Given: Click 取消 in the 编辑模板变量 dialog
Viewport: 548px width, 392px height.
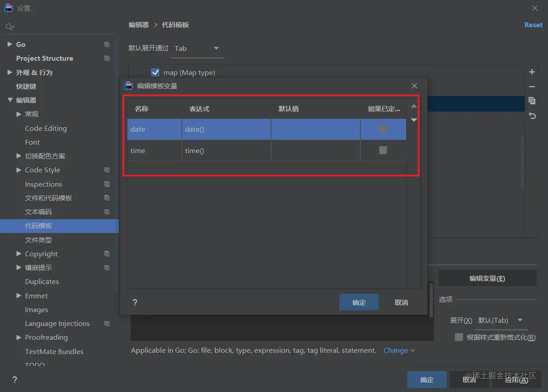Looking at the screenshot, I should point(402,302).
